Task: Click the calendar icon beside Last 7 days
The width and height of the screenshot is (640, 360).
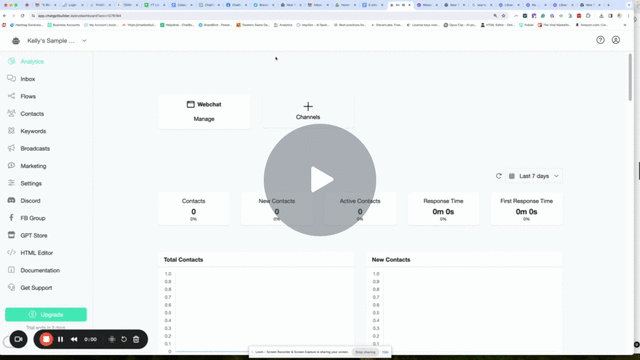Action: click(511, 176)
